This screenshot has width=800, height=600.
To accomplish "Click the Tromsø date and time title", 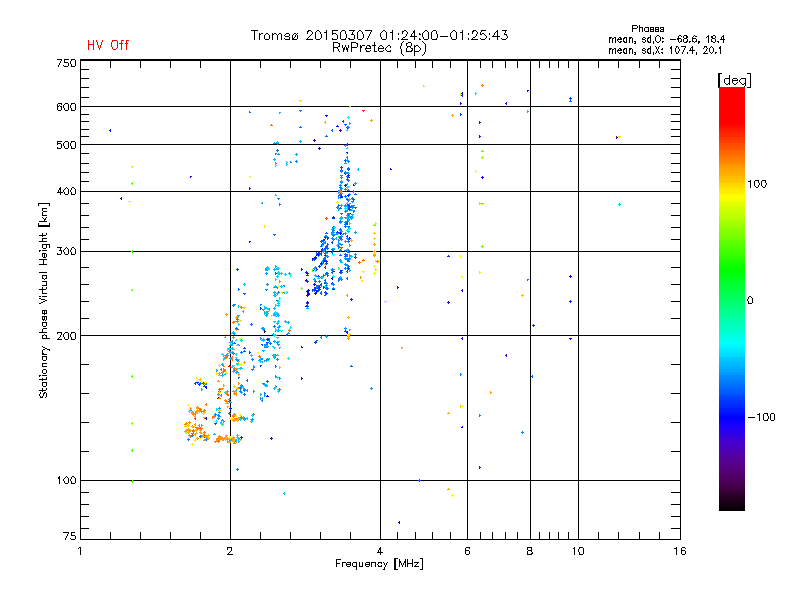I will (x=379, y=35).
